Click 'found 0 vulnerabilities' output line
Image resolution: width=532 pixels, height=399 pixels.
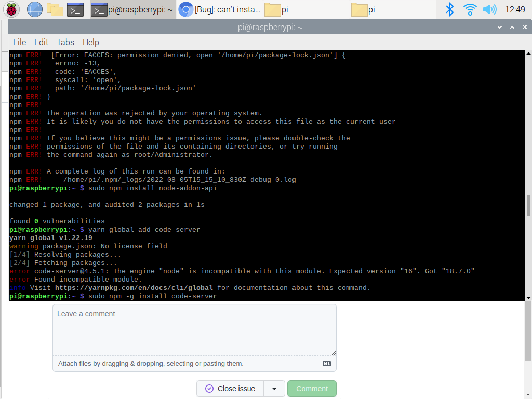click(x=57, y=221)
